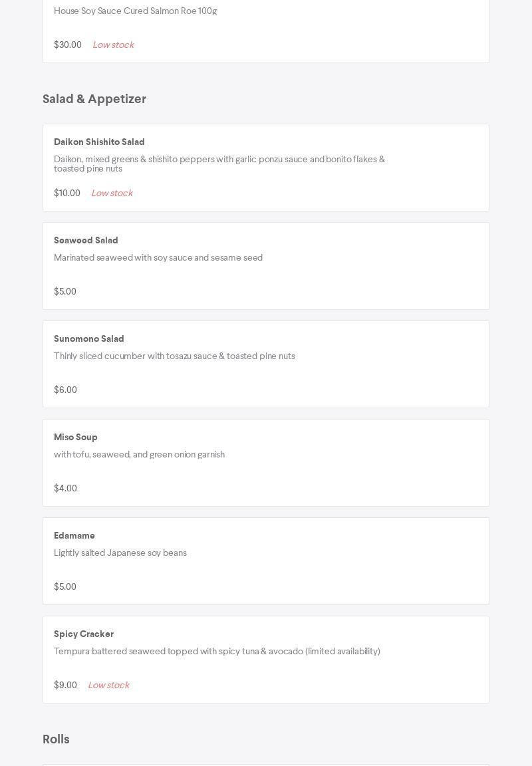Click the $6.00 price under Sunomono Salad
Image resolution: width=532 pixels, height=766 pixels.
pyautogui.click(x=65, y=390)
